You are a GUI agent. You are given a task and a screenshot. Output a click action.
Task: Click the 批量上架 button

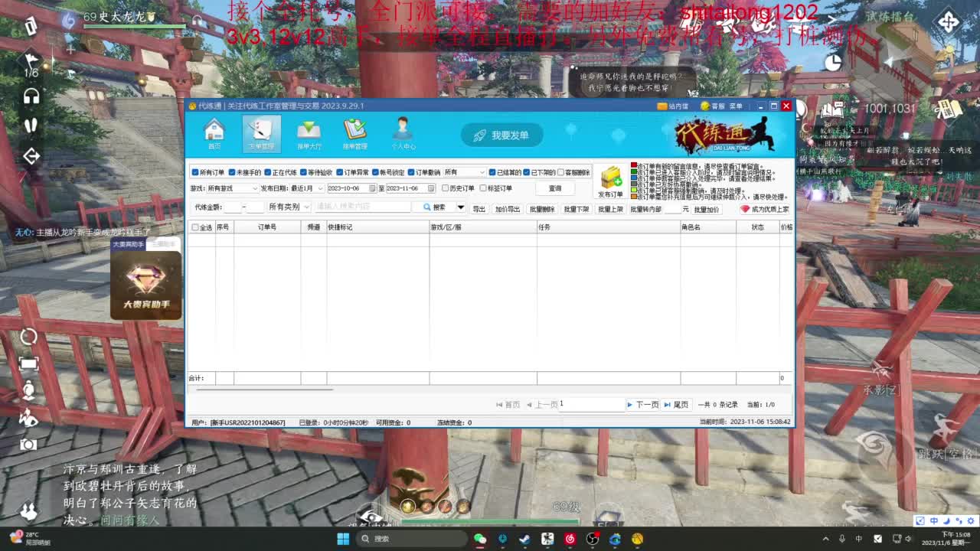(x=611, y=209)
